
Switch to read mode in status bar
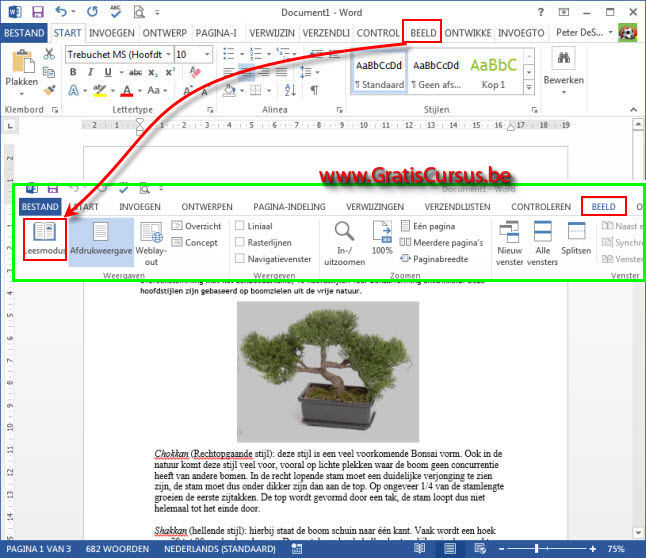click(x=419, y=549)
